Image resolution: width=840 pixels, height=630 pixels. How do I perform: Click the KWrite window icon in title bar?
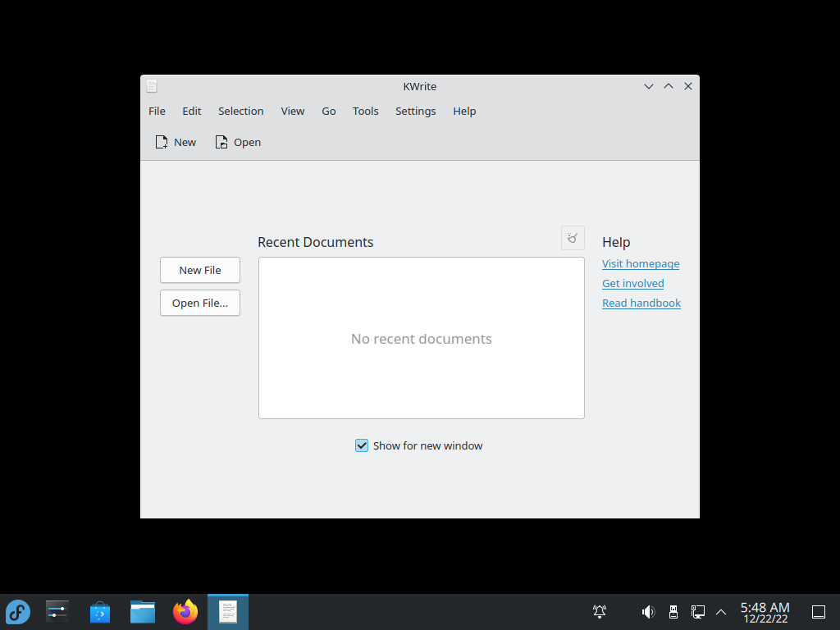point(152,86)
